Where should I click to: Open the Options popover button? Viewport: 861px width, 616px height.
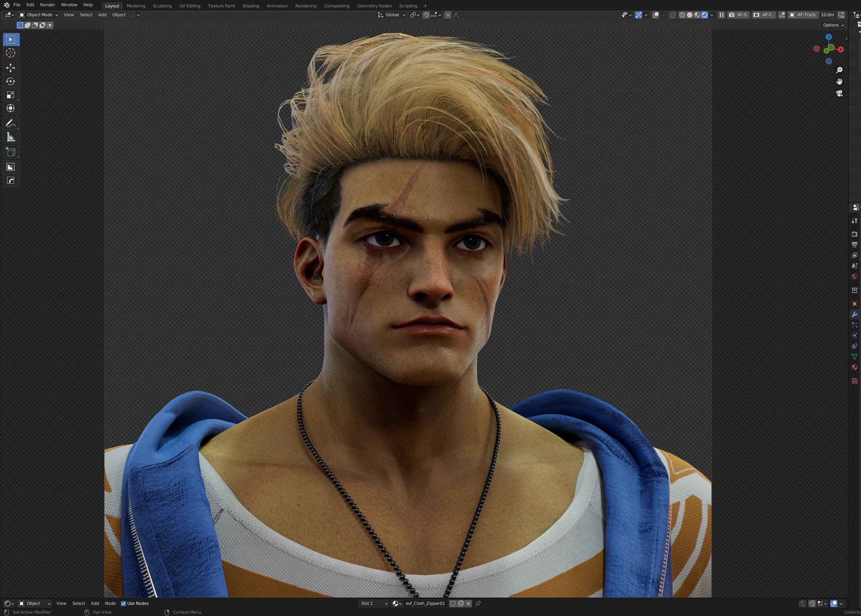point(833,25)
